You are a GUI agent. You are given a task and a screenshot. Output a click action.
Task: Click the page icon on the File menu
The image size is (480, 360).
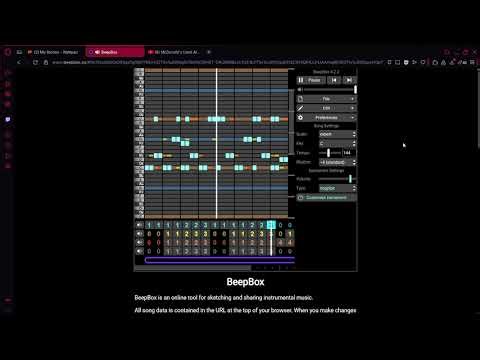[x=300, y=99]
